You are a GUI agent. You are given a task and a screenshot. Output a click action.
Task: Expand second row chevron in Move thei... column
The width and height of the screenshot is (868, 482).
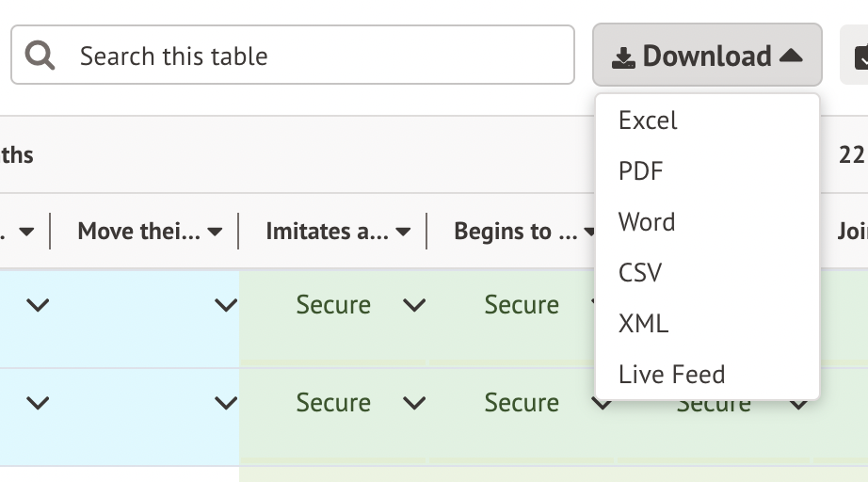tap(226, 403)
